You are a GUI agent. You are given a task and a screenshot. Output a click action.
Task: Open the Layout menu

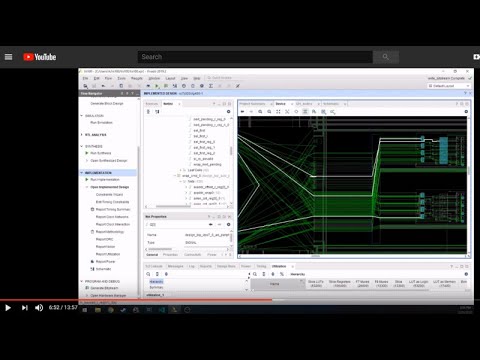[170, 78]
